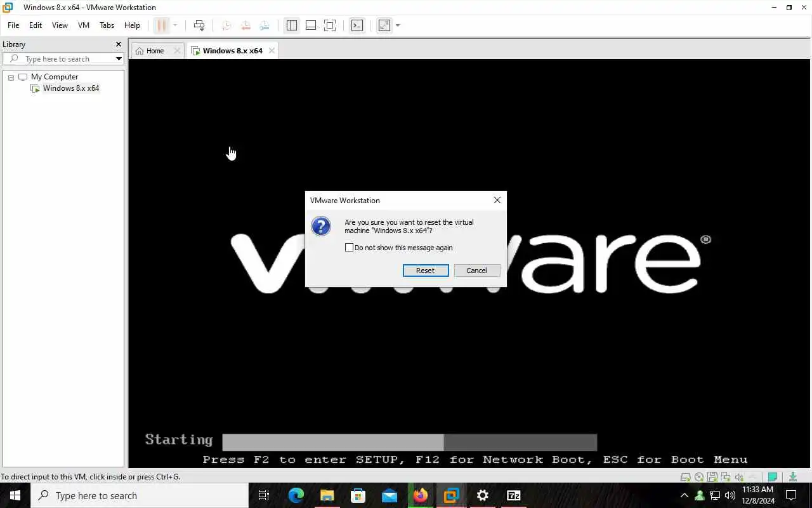The image size is (812, 508).
Task: Click the revert to snapshot icon
Action: (x=246, y=25)
